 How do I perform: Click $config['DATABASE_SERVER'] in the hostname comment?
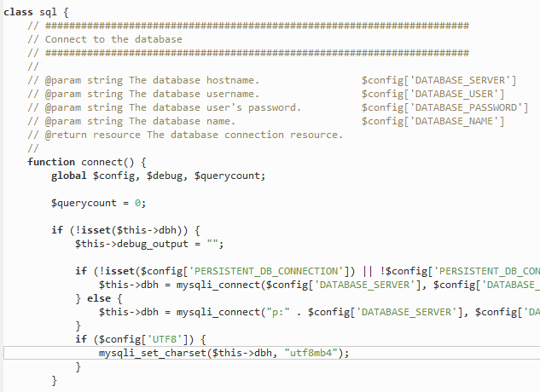click(x=439, y=81)
